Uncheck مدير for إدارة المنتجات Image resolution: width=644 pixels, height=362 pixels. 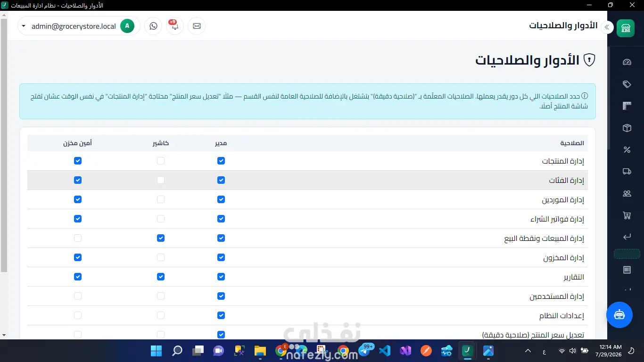(x=221, y=161)
